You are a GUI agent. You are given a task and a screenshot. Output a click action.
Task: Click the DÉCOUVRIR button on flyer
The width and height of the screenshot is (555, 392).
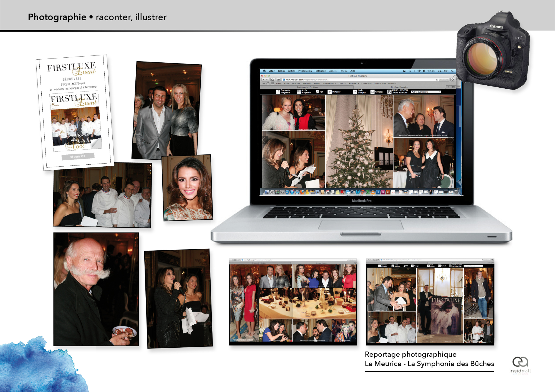click(x=78, y=157)
